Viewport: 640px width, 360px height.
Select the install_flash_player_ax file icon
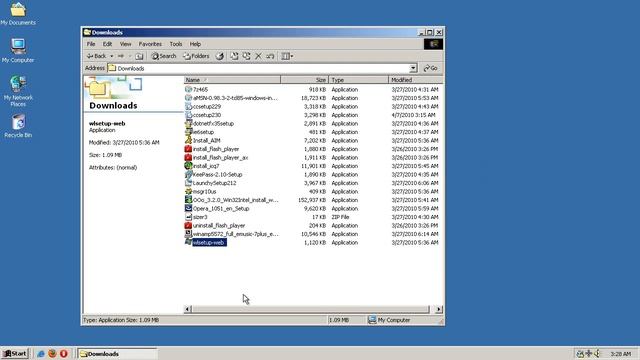click(x=188, y=157)
